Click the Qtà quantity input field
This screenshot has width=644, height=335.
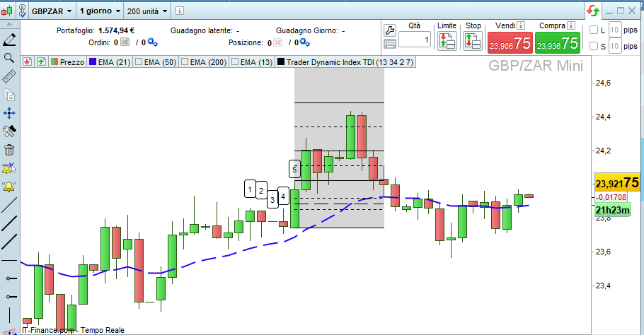pos(415,40)
